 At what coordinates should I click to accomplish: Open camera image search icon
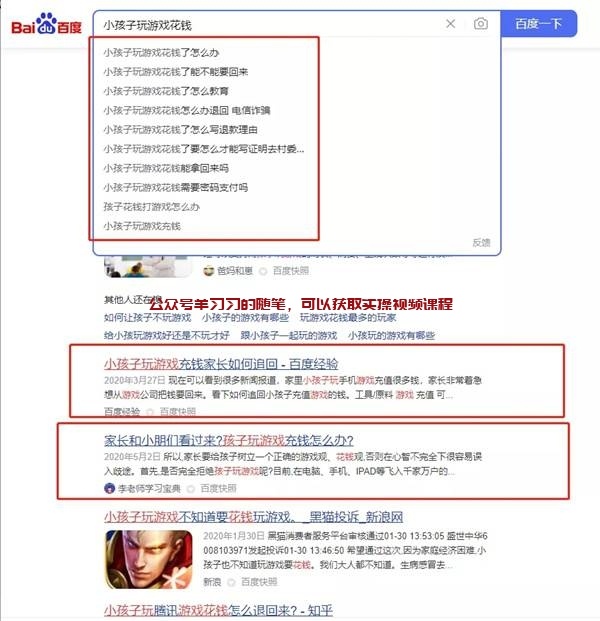(480, 24)
